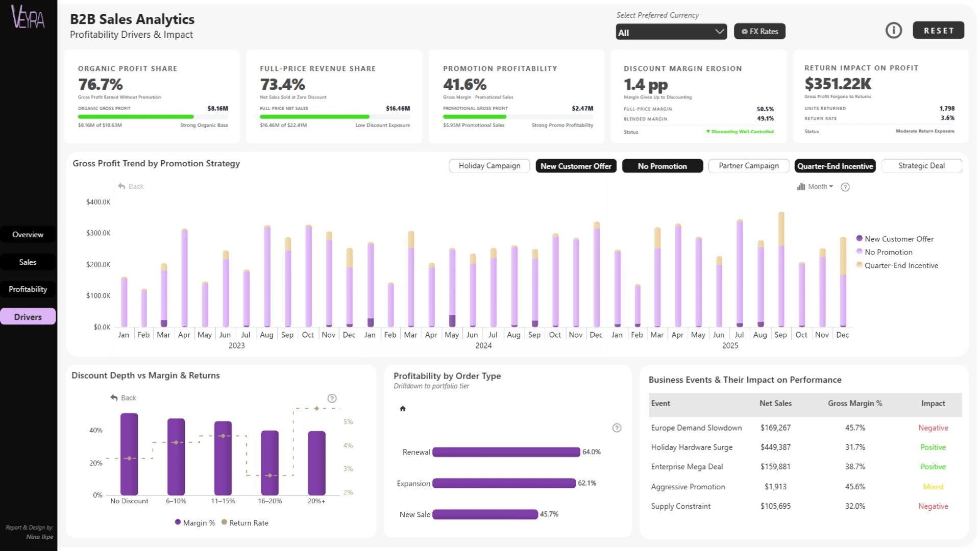Screen dimensions: 980x551
Task: Open help icon in Discount Depth chart
Action: click(332, 398)
